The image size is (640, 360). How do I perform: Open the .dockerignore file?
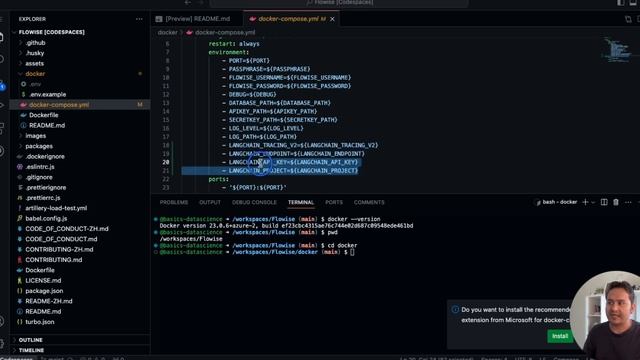click(45, 156)
